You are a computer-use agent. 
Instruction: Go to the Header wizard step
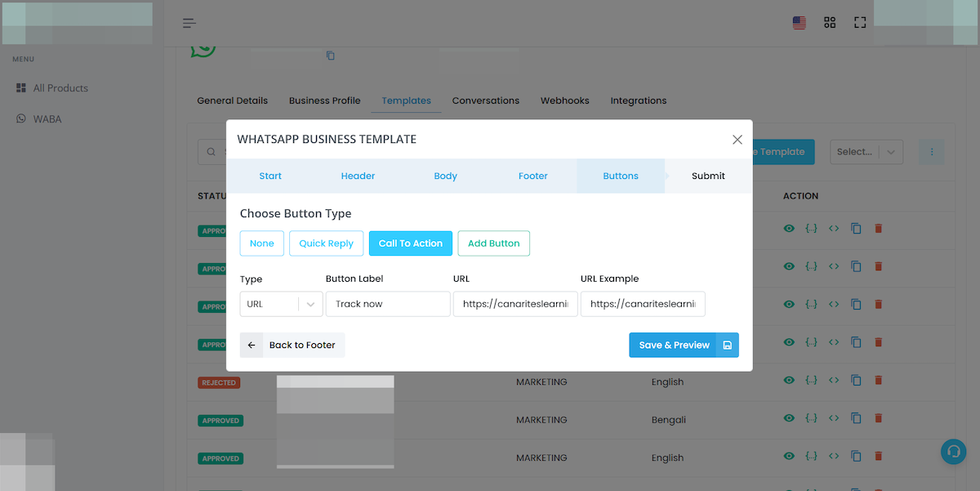click(x=358, y=176)
